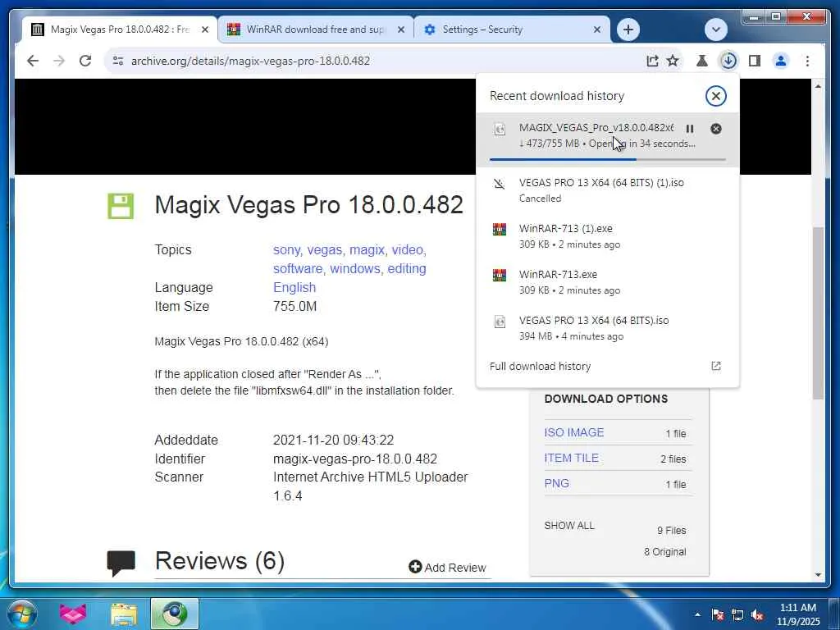Open Windows Explorer from taskbar
The image size is (840, 630).
coord(124,614)
